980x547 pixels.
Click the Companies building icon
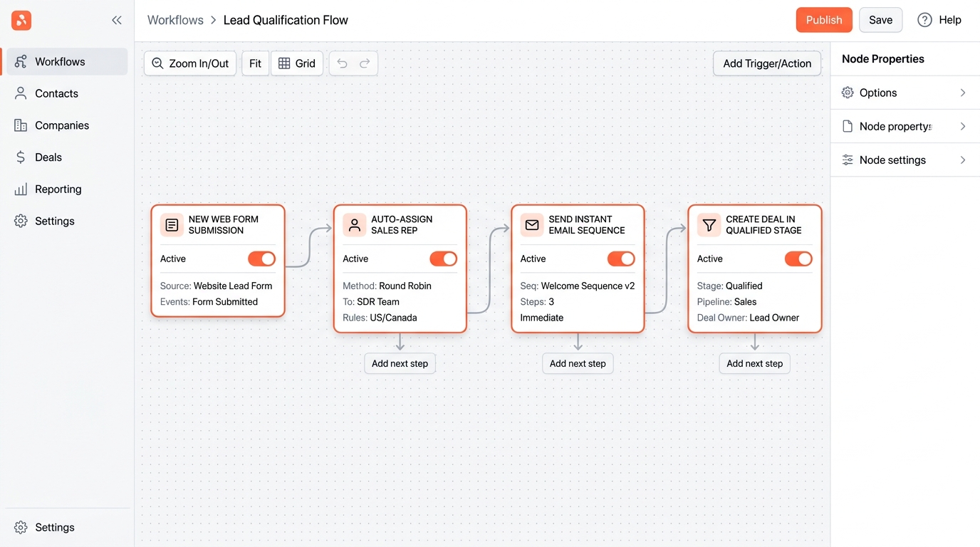pyautogui.click(x=21, y=125)
